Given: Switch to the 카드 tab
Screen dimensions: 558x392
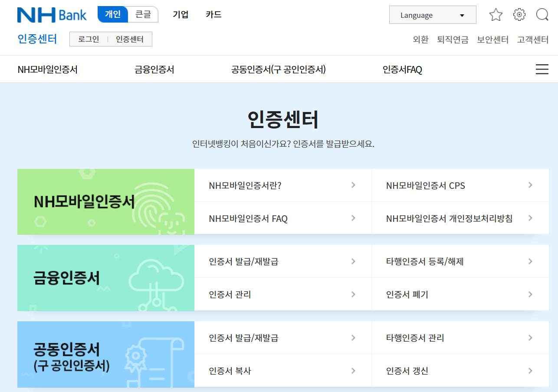Looking at the screenshot, I should [x=213, y=14].
